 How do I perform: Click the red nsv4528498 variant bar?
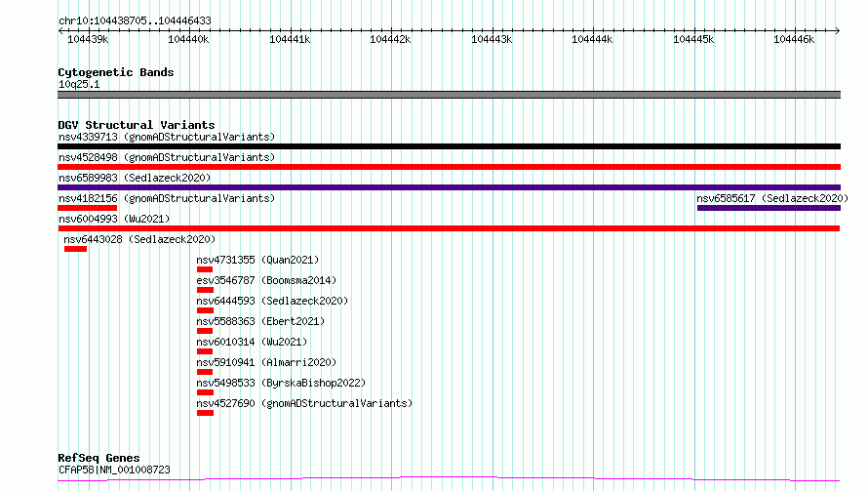click(x=449, y=167)
